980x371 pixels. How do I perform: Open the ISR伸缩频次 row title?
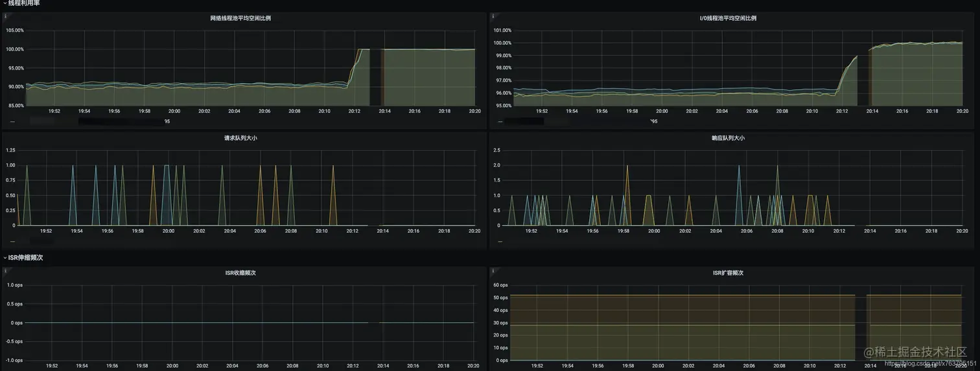click(26, 257)
